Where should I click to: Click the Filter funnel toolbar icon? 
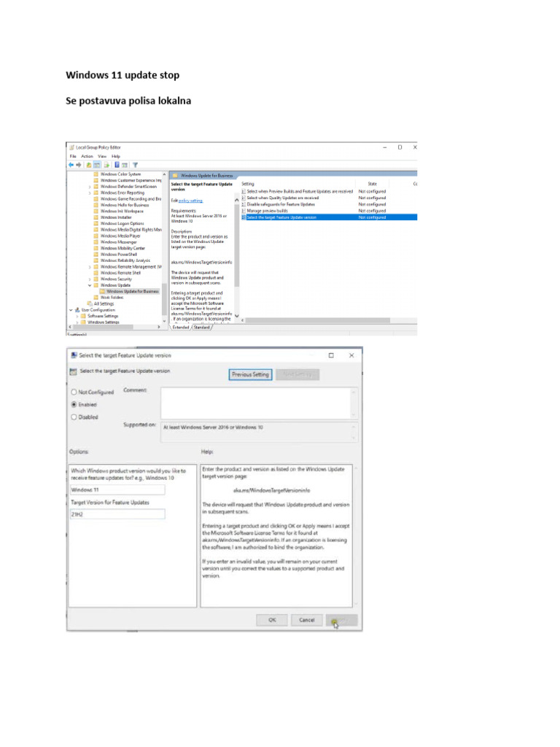coord(135,165)
